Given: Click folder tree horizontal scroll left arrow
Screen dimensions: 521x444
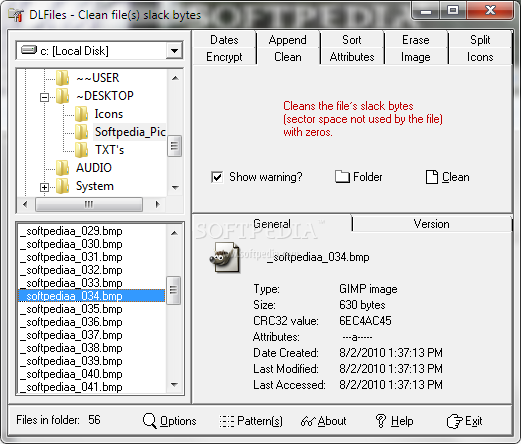Looking at the screenshot, I should pos(25,204).
